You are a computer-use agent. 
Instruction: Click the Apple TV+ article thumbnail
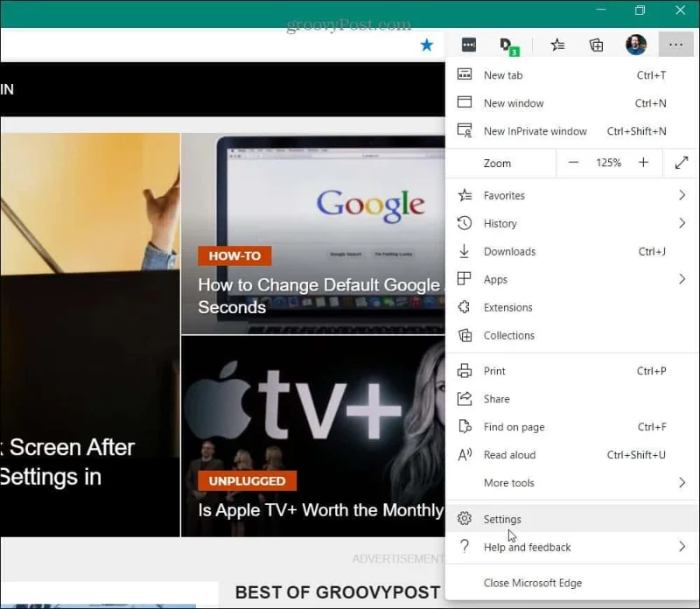click(313, 437)
